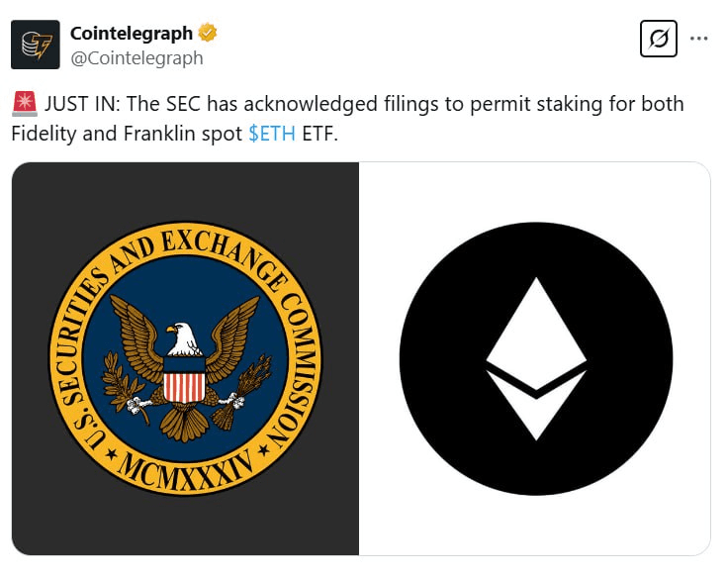Open the $ETH cashtag link
The image size is (728, 577).
(x=272, y=134)
